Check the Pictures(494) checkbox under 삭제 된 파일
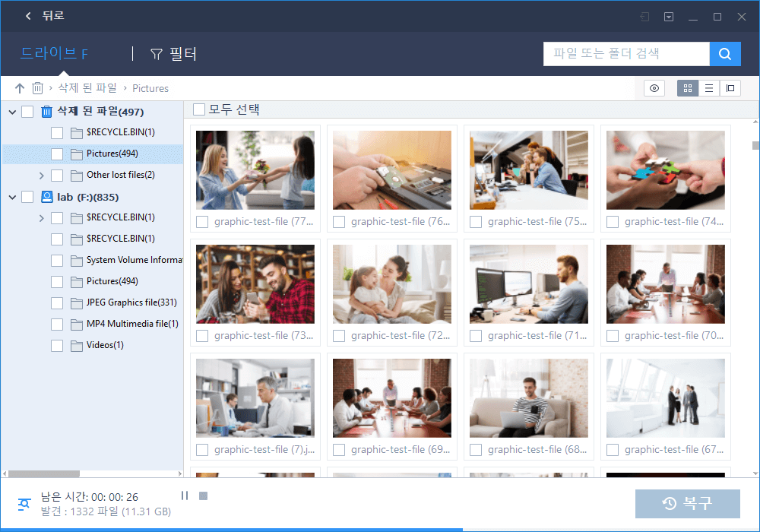The height and width of the screenshot is (532, 760). [x=57, y=154]
